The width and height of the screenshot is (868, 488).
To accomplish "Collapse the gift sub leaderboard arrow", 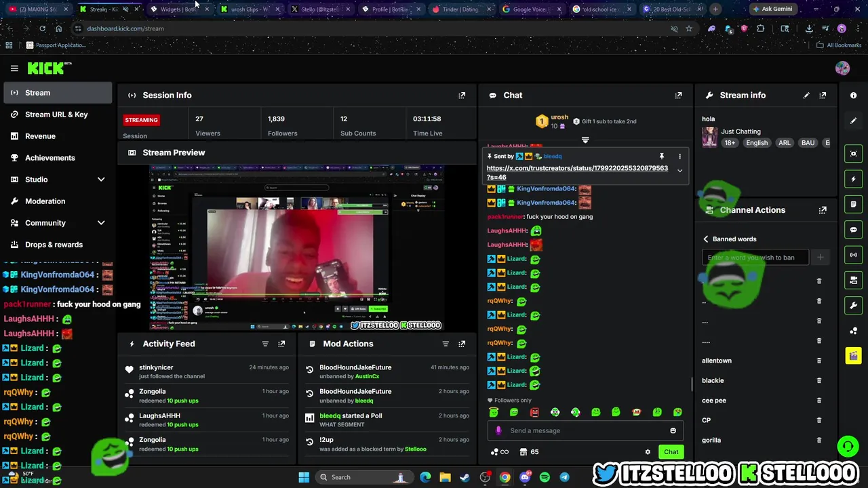I will pyautogui.click(x=585, y=140).
